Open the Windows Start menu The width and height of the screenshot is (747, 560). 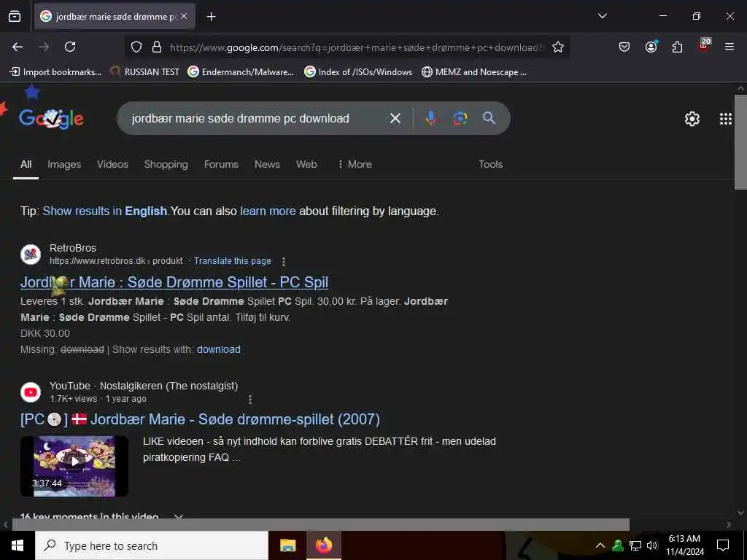(x=18, y=545)
